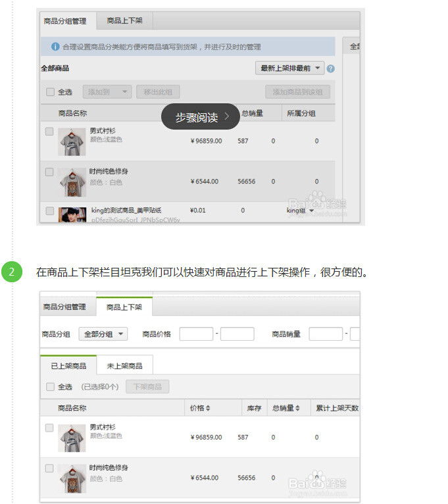This screenshot has height=504, width=448.
Task: Click the 步骤阅读 overlay button
Action: pos(202,117)
